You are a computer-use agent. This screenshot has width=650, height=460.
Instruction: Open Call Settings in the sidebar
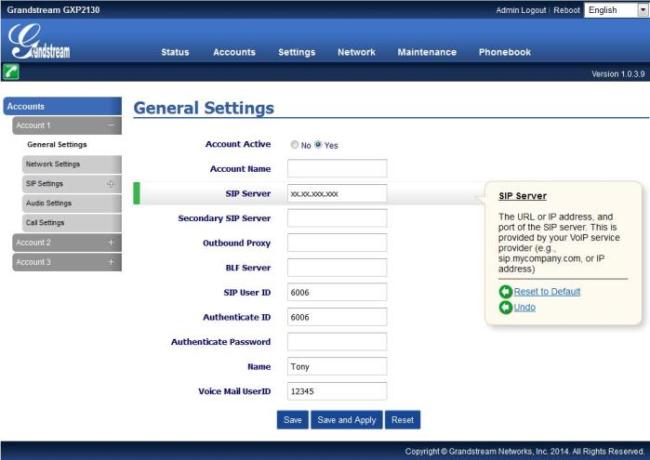pos(72,223)
